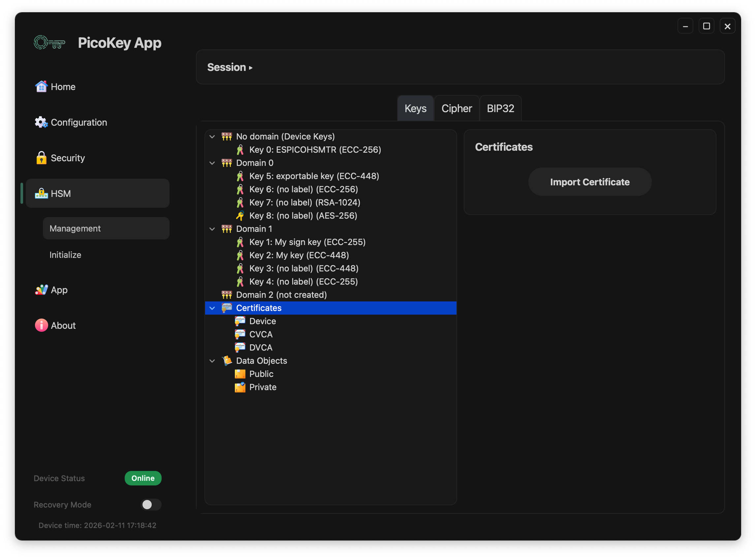Image resolution: width=756 pixels, height=558 pixels.
Task: Click the Online device status badge
Action: click(143, 478)
